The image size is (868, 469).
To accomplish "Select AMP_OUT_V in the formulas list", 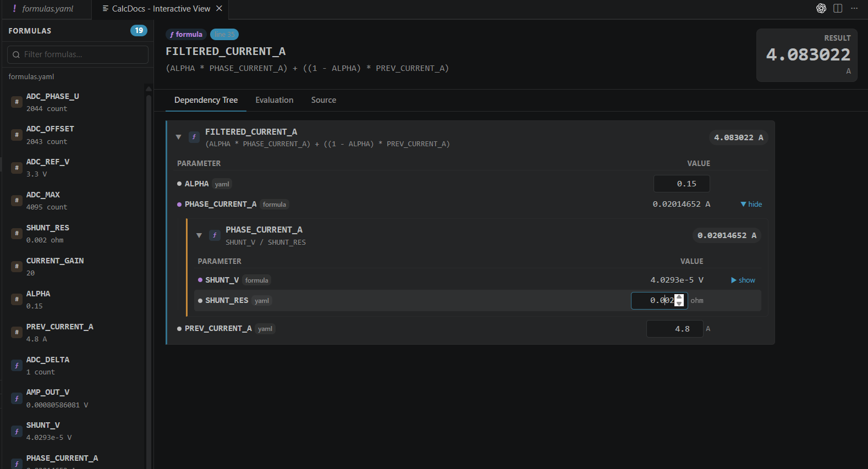I will pos(74,398).
